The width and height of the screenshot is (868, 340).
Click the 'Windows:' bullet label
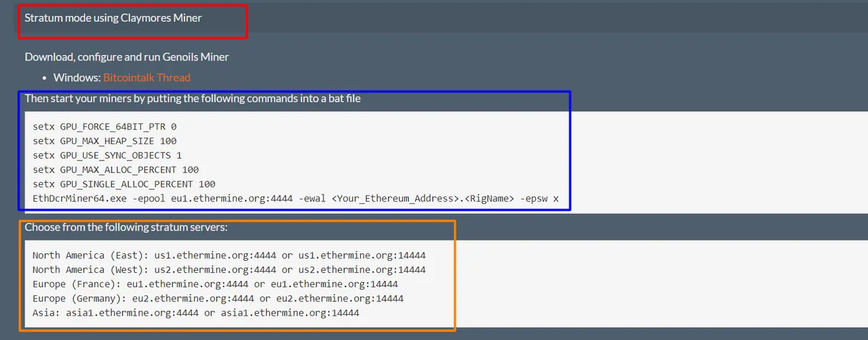(77, 77)
